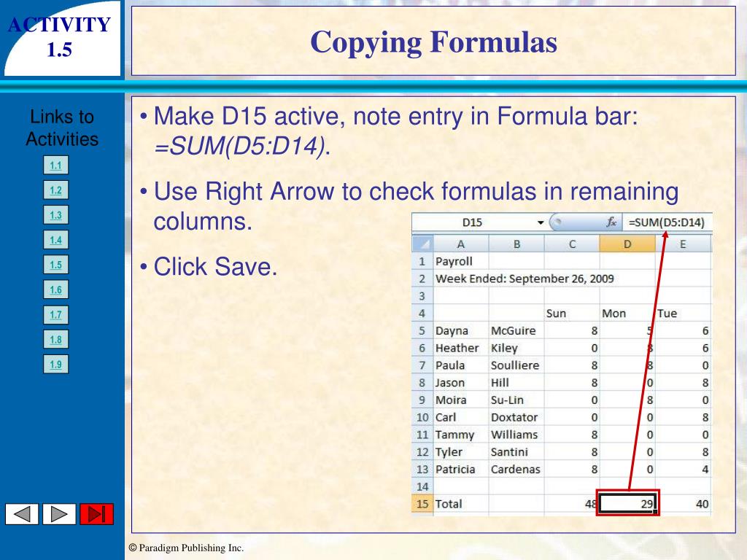
Task: Open activity link 1.2
Action: point(55,190)
